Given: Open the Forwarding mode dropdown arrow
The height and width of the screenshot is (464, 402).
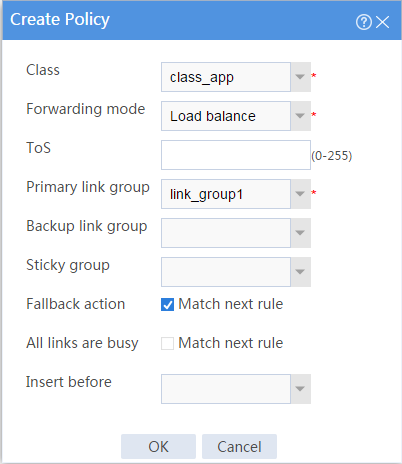Looking at the screenshot, I should coord(300,116).
